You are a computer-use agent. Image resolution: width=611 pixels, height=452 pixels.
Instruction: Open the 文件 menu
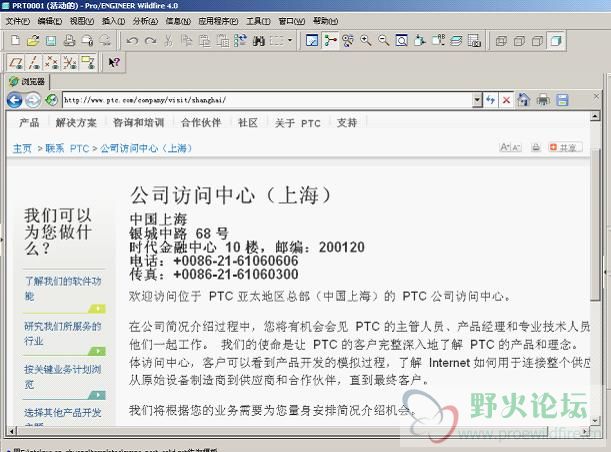tap(18, 21)
